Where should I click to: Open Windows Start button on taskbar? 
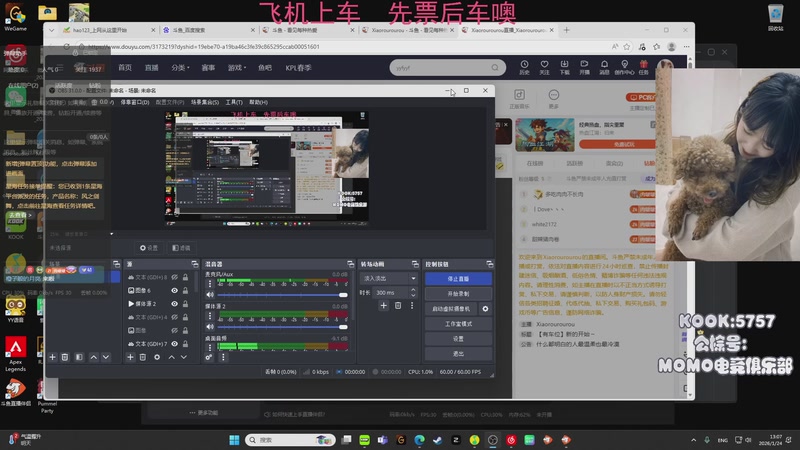pyautogui.click(x=234, y=440)
